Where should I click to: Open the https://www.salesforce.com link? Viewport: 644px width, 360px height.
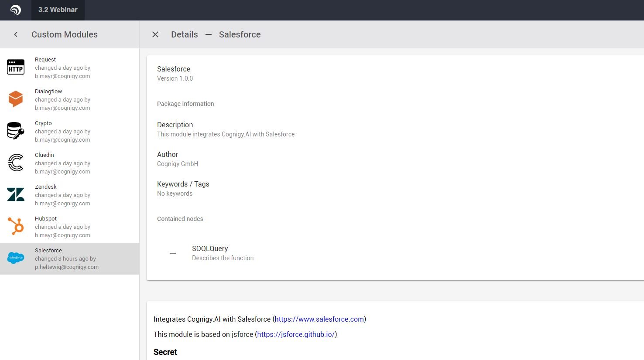point(319,319)
